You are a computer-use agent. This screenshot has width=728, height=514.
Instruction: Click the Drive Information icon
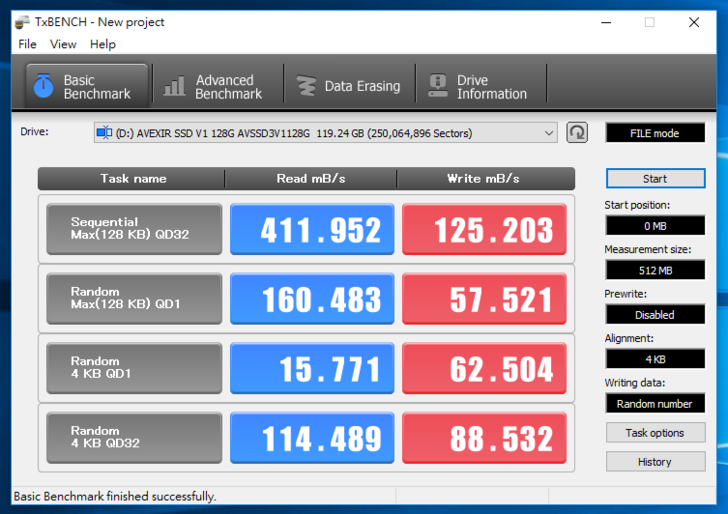437,87
